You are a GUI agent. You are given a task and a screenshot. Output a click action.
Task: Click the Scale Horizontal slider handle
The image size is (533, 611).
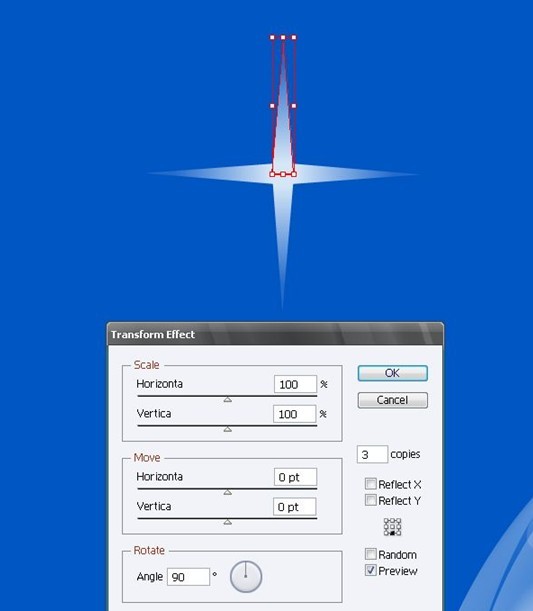[228, 400]
